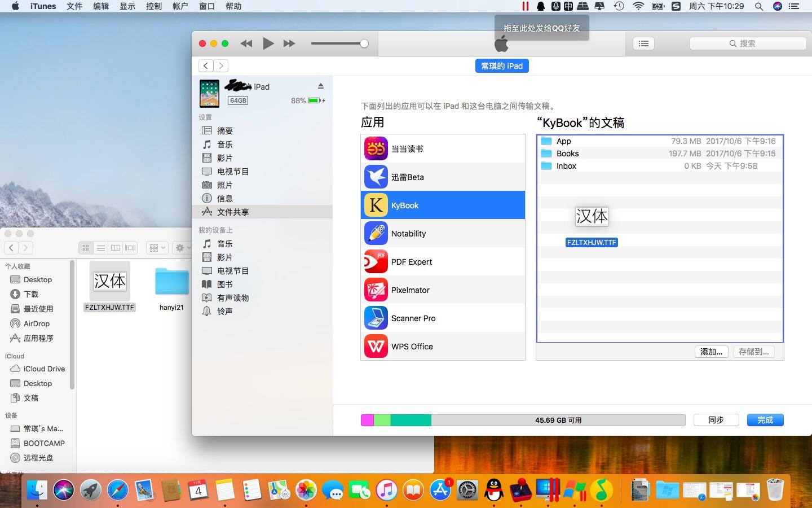Eject the iPad from iTunes
The width and height of the screenshot is (812, 508).
click(321, 86)
